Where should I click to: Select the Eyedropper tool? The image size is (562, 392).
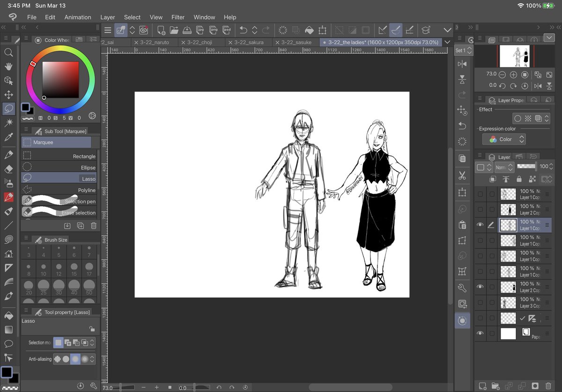[8, 137]
